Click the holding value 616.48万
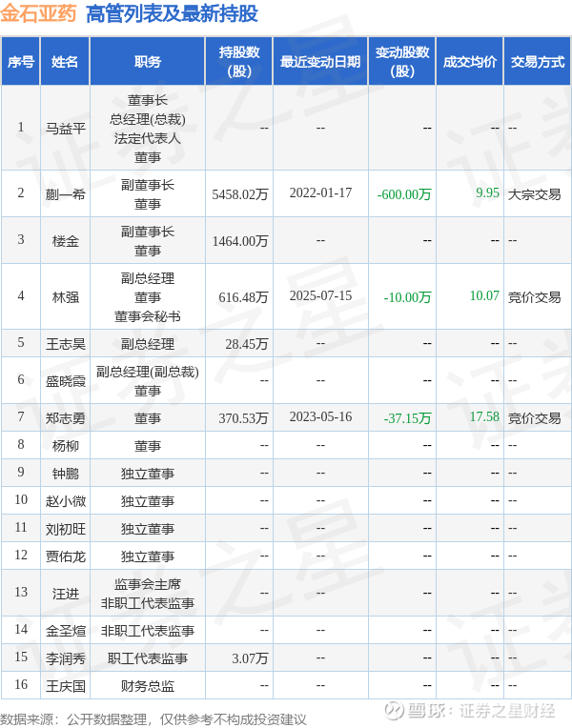Viewport: 572px width, 728px height. pos(243,297)
